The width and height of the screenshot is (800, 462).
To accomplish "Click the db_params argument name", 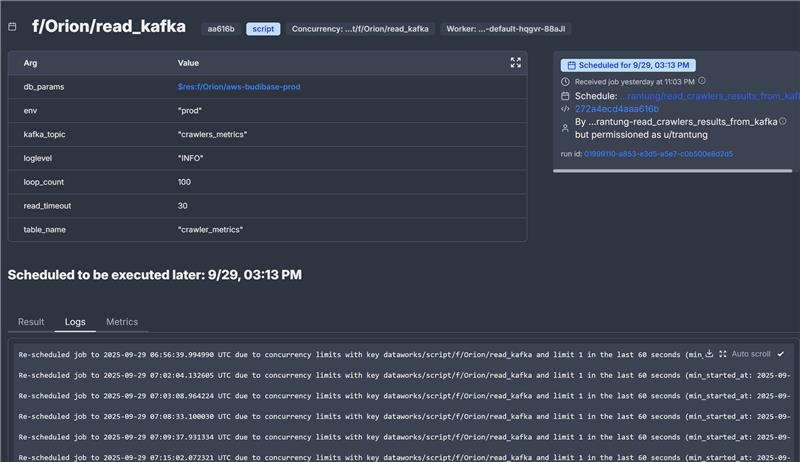I will [44, 87].
